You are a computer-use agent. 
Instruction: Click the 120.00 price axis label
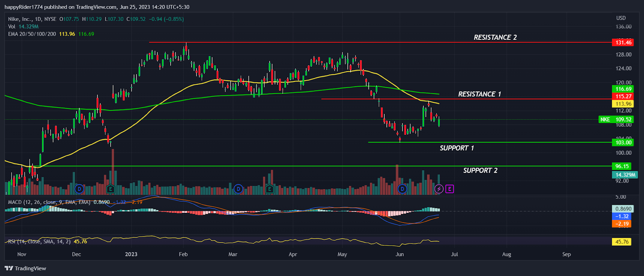[623, 82]
